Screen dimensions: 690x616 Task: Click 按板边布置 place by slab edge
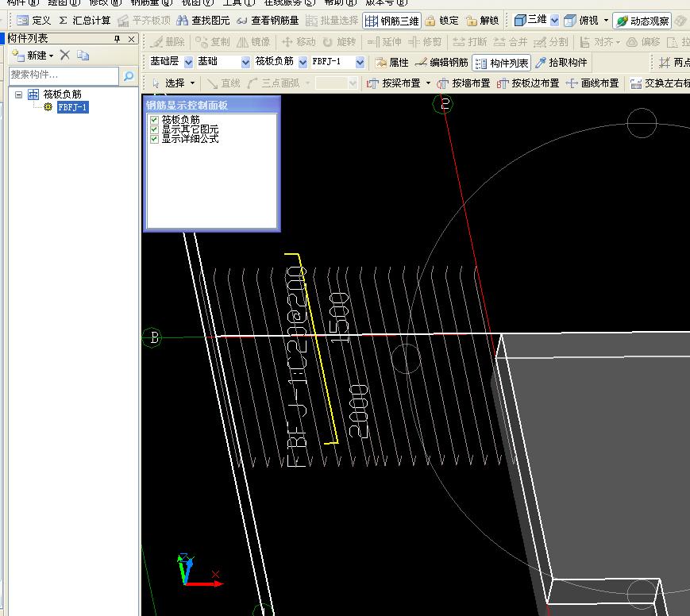[x=527, y=83]
